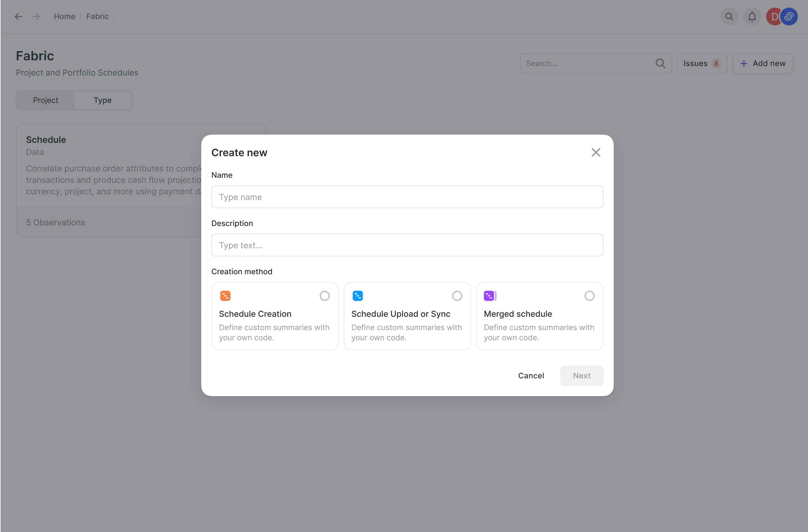The image size is (808, 532).
Task: Focus the Name input field
Action: 407,197
